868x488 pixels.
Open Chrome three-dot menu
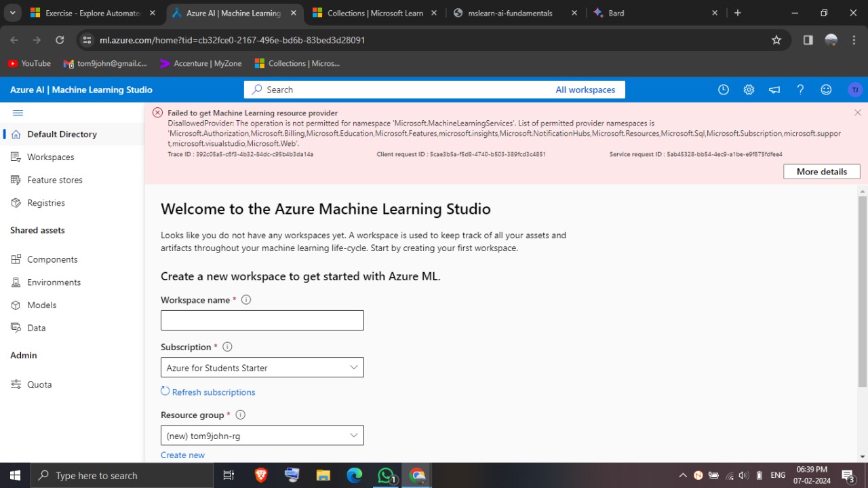point(854,40)
